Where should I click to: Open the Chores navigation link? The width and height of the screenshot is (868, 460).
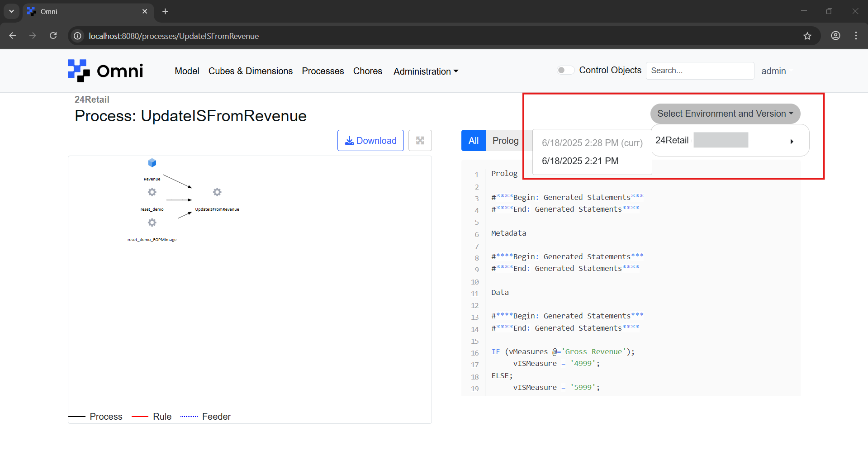click(368, 71)
